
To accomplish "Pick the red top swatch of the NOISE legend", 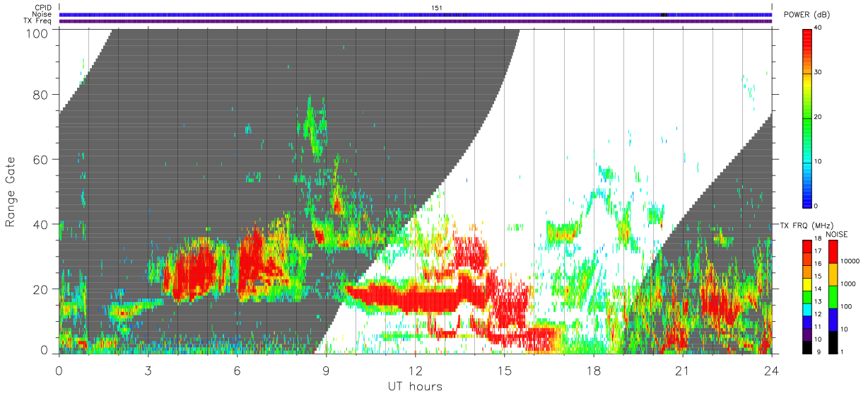I will [x=833, y=251].
